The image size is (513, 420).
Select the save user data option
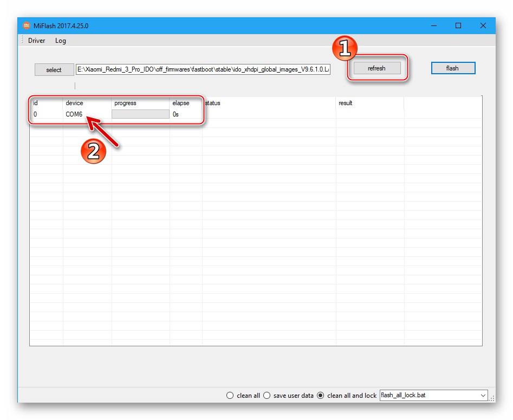tap(267, 396)
